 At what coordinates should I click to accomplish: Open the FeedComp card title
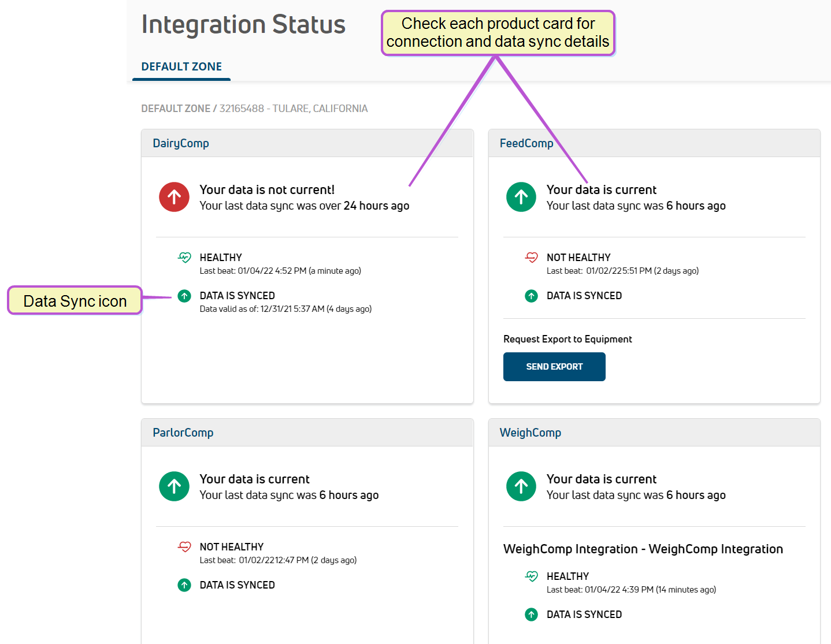pos(526,143)
